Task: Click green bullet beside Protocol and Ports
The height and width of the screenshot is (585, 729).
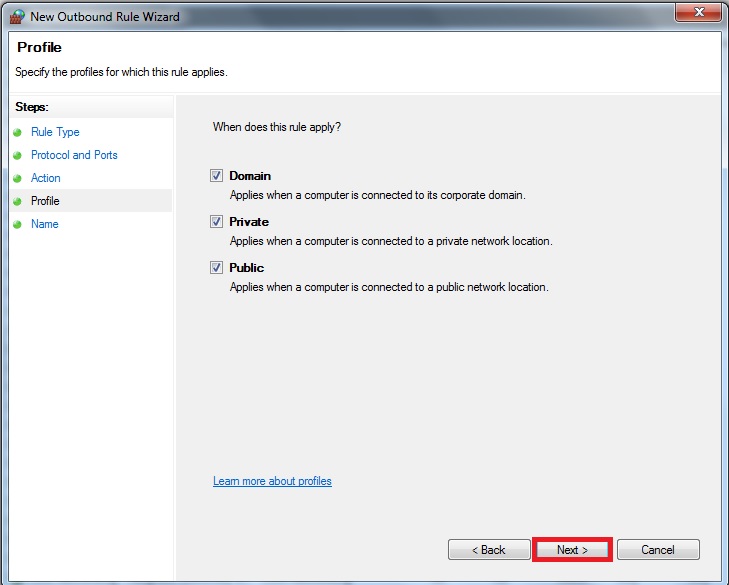Action: [x=18, y=155]
